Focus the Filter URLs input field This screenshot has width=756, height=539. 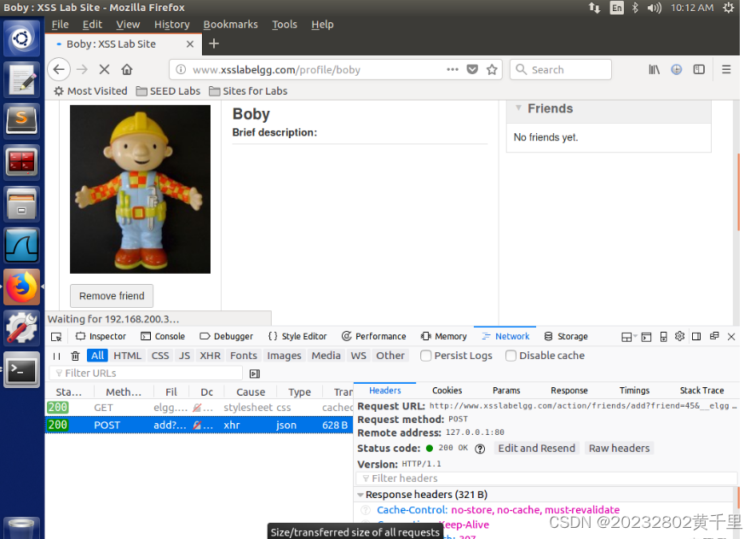pos(146,373)
